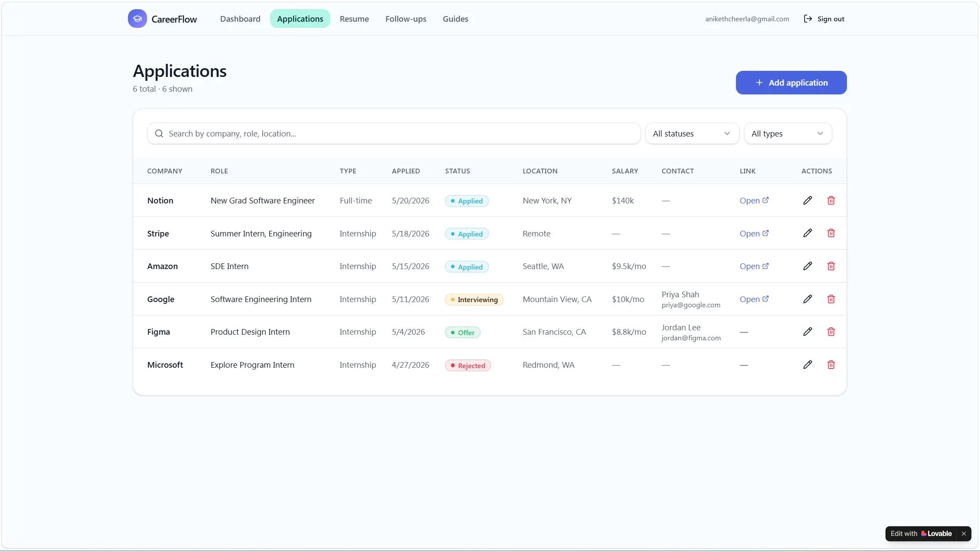The image size is (980, 552).
Task: Delete the Amazon application with trash icon
Action: [831, 266]
